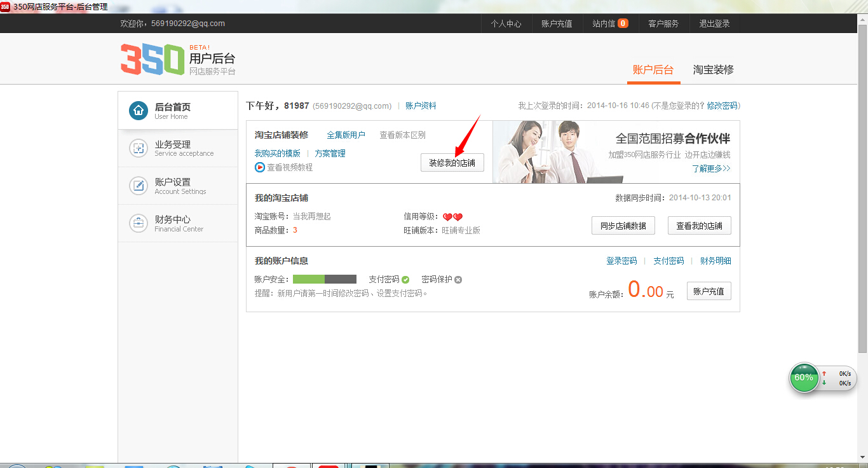Open the 登录密码 link

(621, 261)
